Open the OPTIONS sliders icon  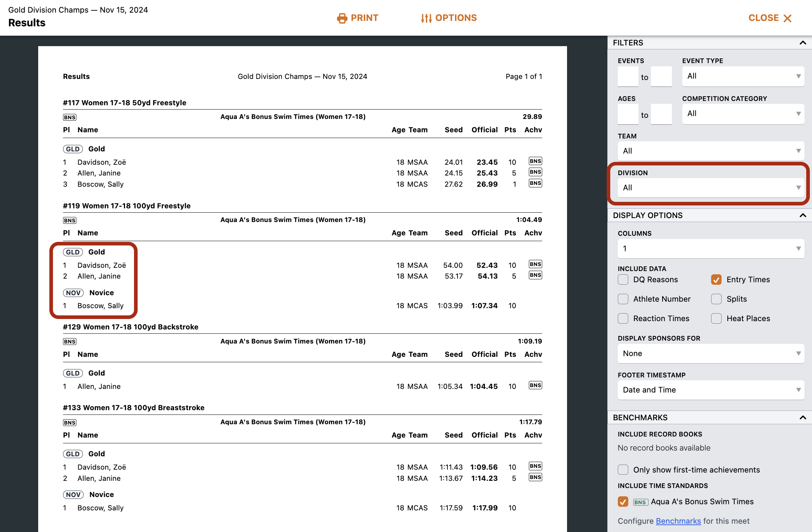426,18
